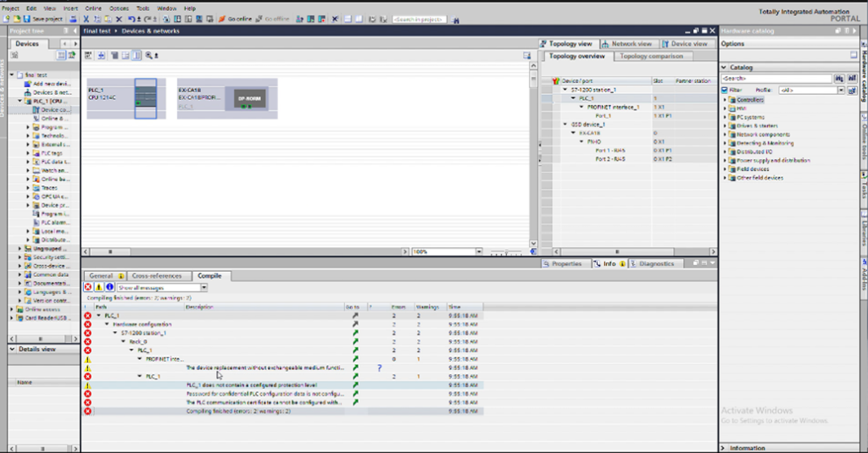Click the blue question mark help icon
The image size is (868, 453).
379,367
